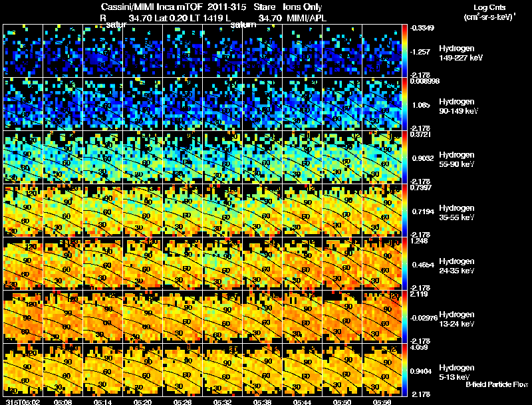This screenshot has width=532, height=405.
Task: Click the 'MIMI/APL' text in the header
Action: coord(307,18)
